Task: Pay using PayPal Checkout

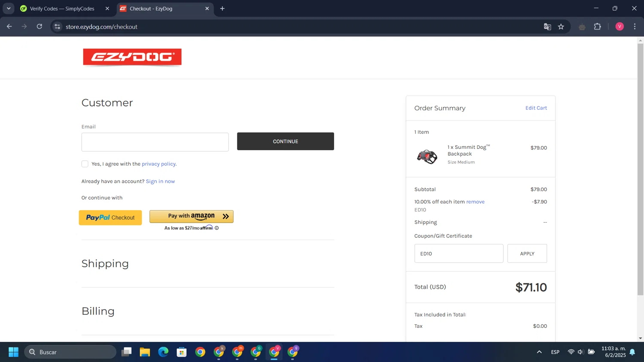Action: [x=110, y=217]
